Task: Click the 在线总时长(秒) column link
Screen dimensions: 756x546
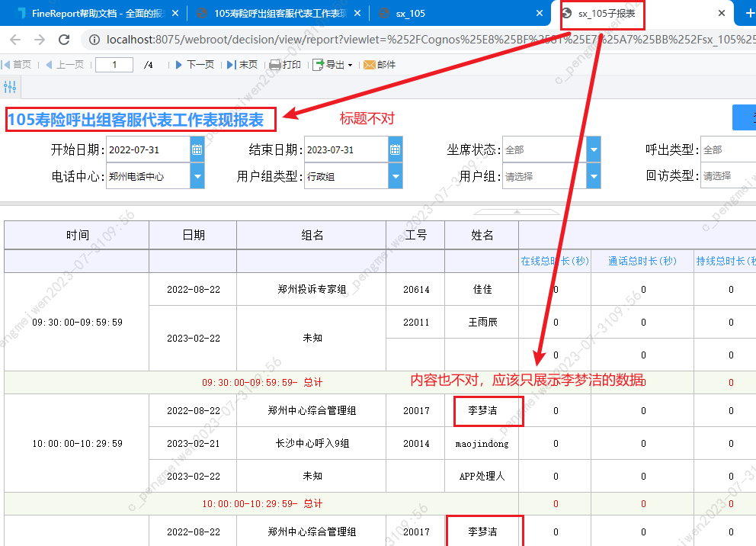Action: point(555,261)
